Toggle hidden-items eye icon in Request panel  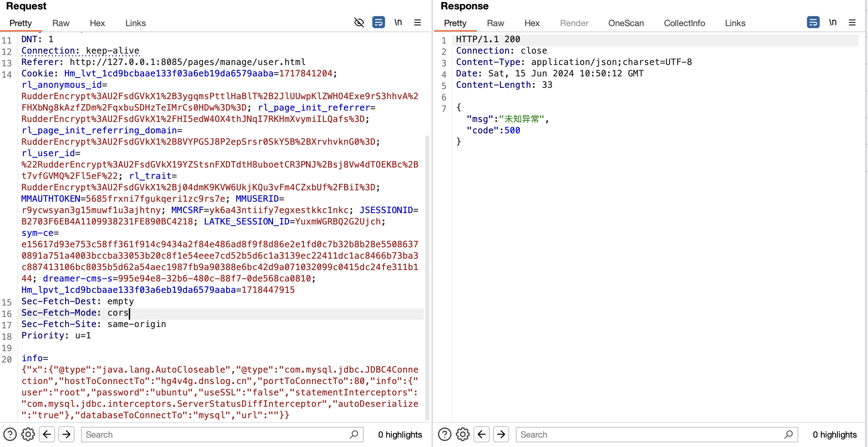359,22
